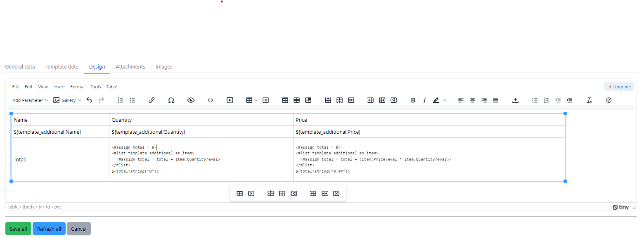Open the File menu
This screenshot has height=239, width=644.
[16, 87]
